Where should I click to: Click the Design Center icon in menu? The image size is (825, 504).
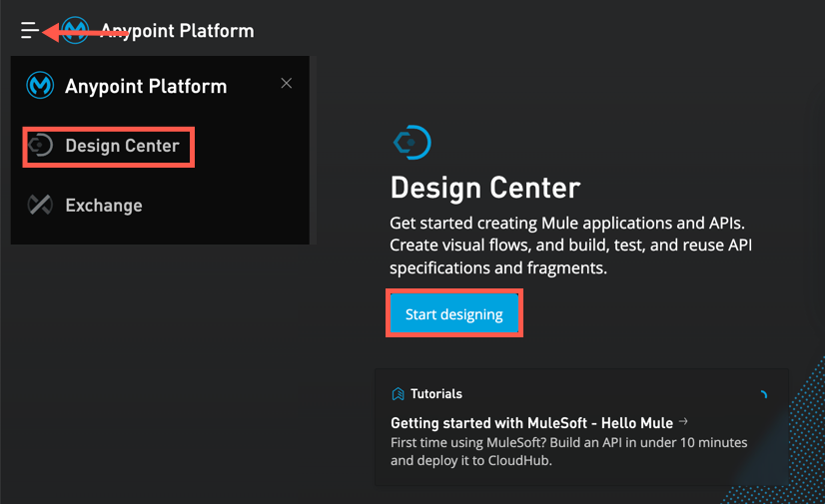41,145
